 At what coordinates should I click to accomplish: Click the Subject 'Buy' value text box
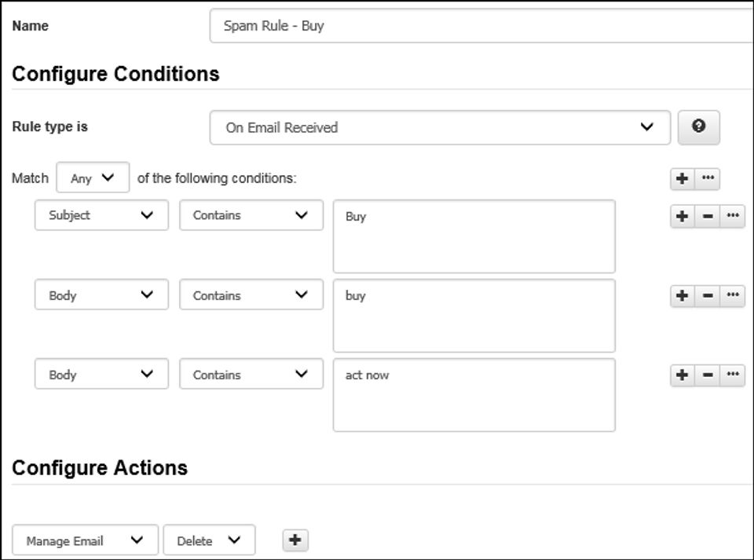[474, 236]
